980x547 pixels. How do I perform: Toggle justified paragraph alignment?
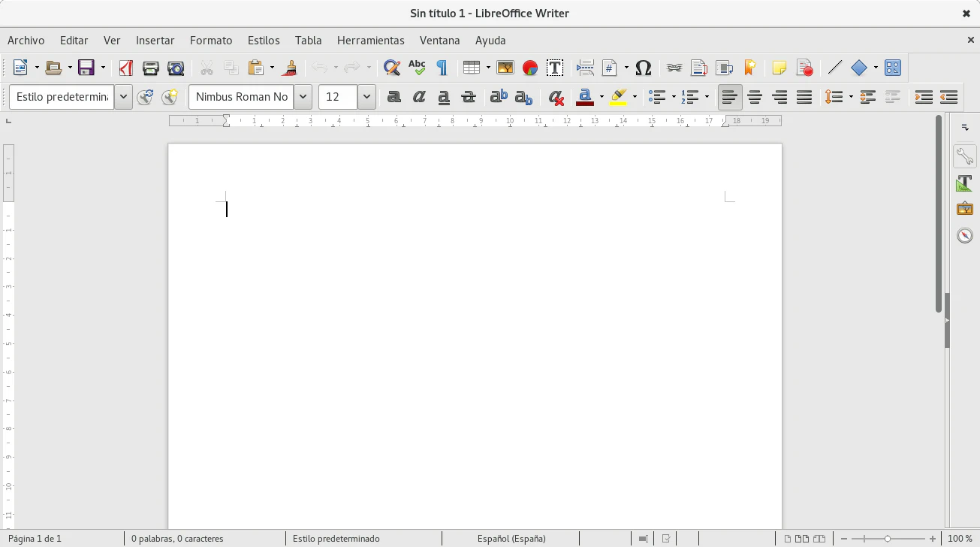(x=804, y=97)
